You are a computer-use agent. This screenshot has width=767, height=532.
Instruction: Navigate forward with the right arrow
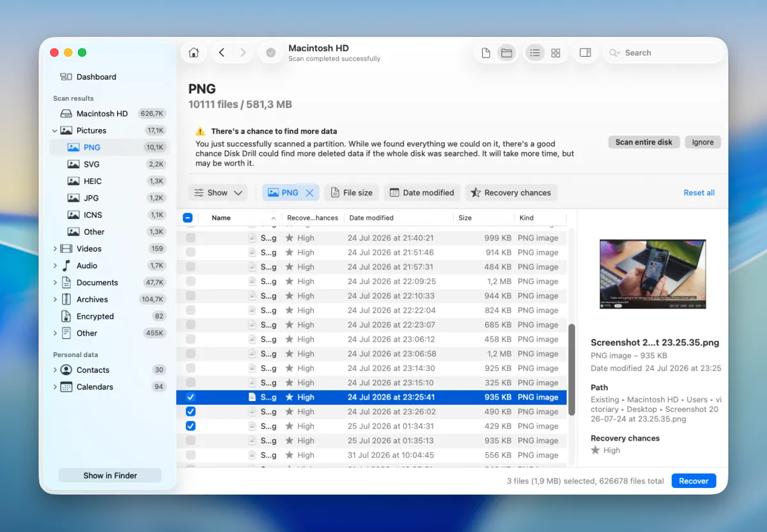[x=243, y=53]
